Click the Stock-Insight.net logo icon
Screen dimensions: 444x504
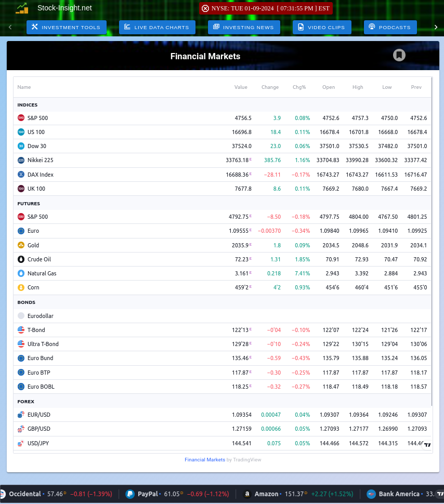point(22,8)
